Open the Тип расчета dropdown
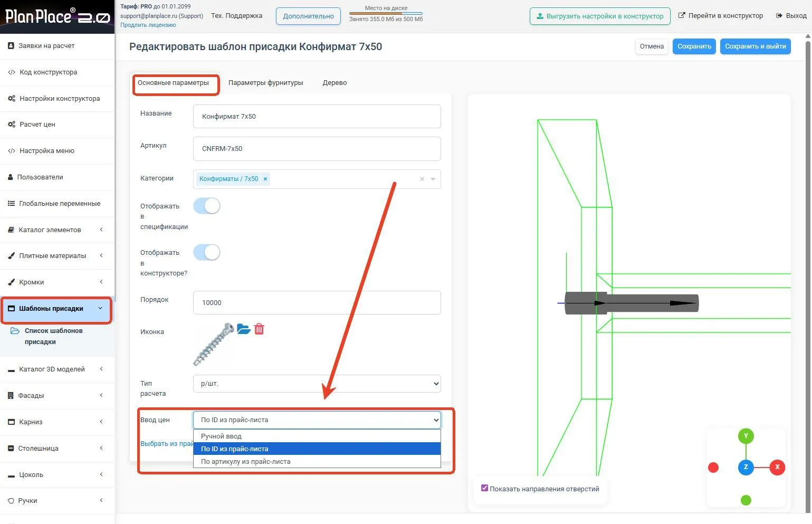The image size is (812, 524). click(317, 384)
